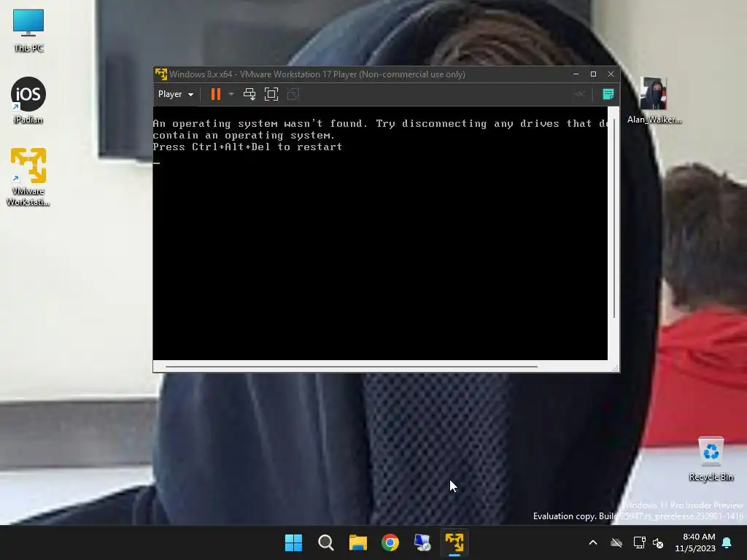
Task: Open the notification bell in the taskbar
Action: click(727, 542)
